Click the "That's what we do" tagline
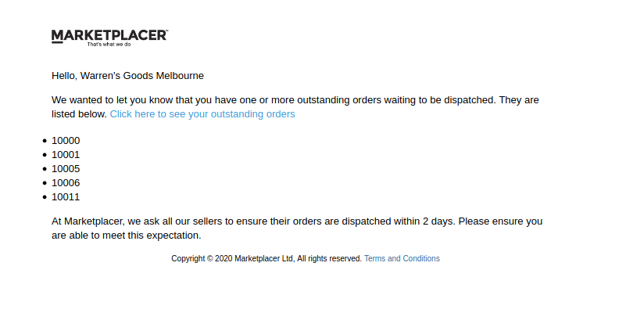Image resolution: width=644 pixels, height=313 pixels. click(109, 45)
